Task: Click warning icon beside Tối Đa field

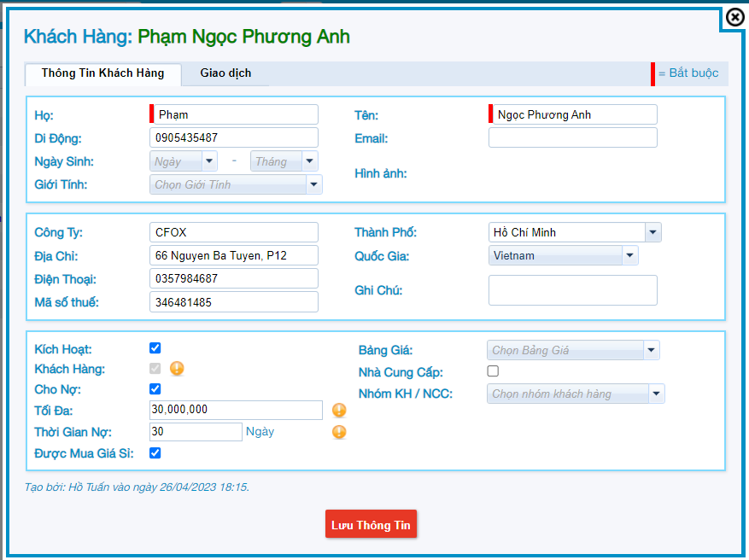Action: point(339,410)
